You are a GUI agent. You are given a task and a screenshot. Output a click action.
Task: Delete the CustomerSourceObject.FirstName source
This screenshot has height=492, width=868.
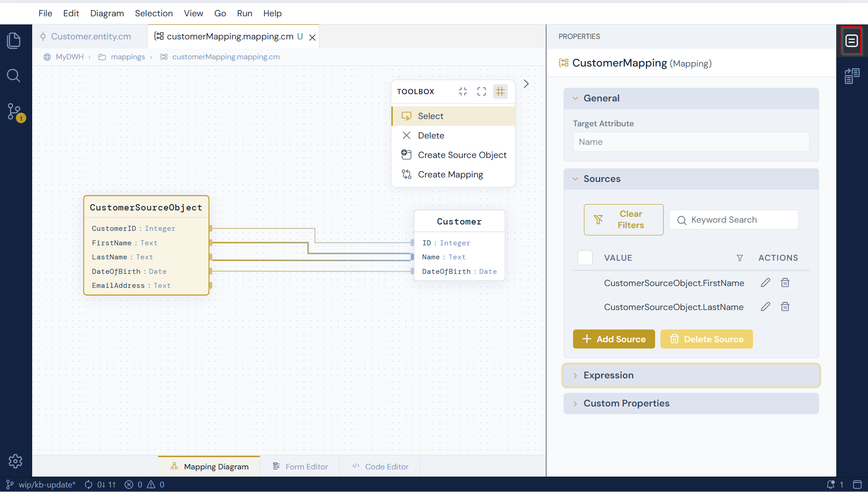pyautogui.click(x=785, y=283)
